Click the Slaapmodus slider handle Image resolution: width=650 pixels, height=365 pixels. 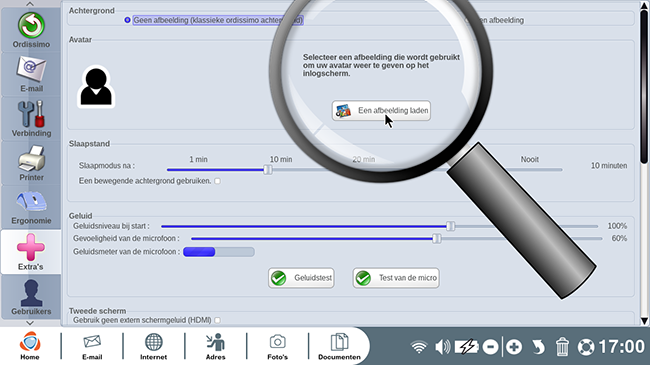point(268,170)
